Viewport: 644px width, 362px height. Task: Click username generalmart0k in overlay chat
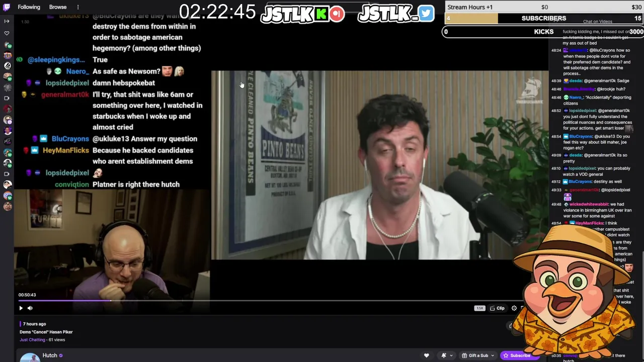click(65, 95)
